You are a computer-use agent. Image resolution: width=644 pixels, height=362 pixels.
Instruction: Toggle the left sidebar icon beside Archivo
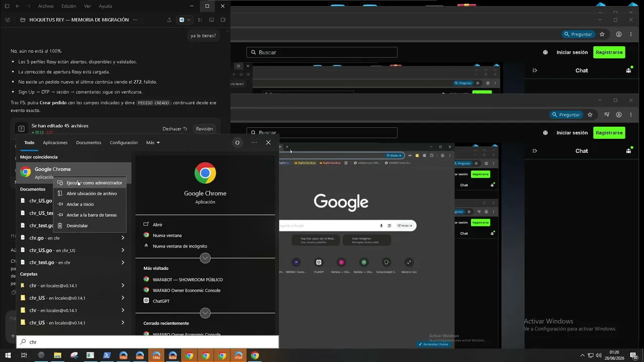pyautogui.click(x=7, y=6)
